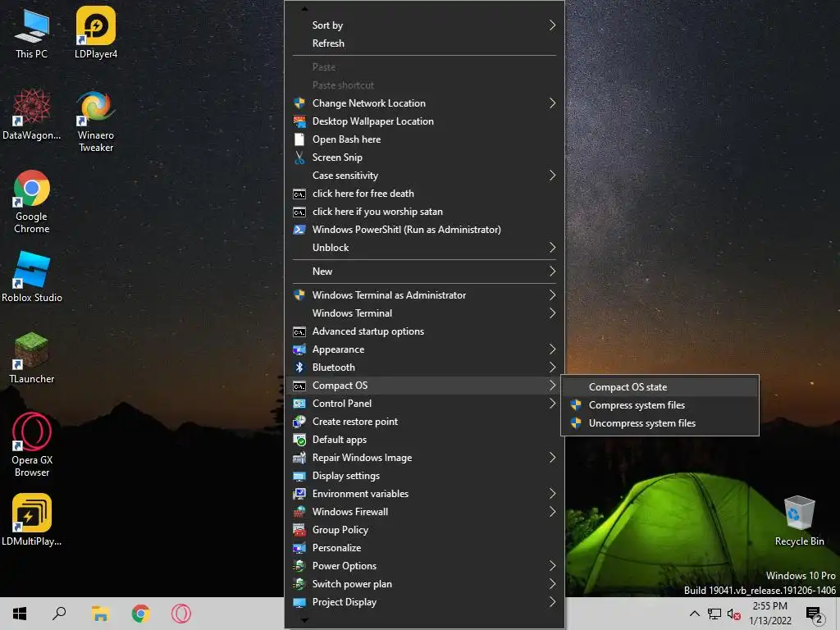Expand the Control Panel submenu arrow
This screenshot has width=840, height=630.
tap(552, 404)
